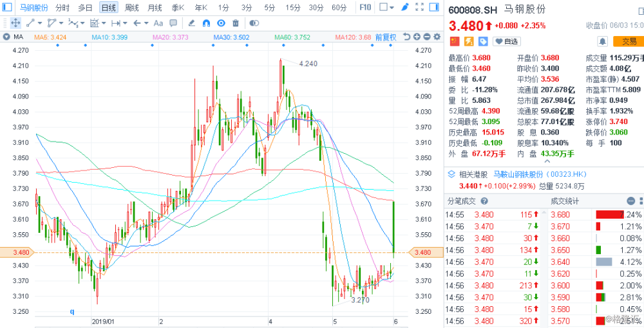This screenshot has height=328, width=644.
Task: Select the arrow annotation tool
Action: coord(137,23)
